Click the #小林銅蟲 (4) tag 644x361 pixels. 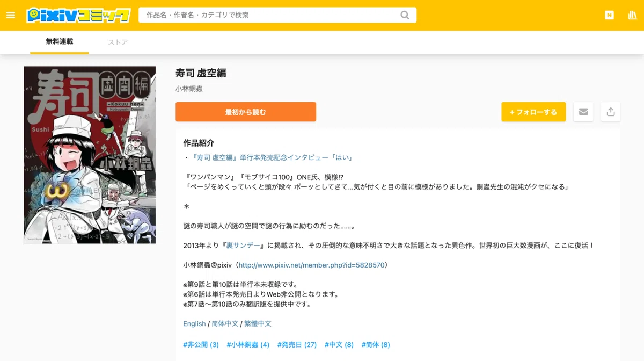248,344
